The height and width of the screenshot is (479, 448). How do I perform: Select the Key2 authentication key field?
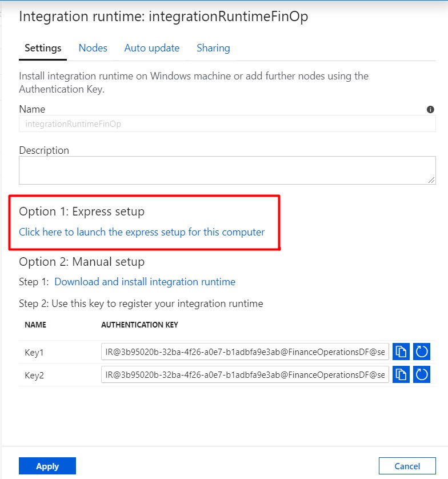[x=245, y=374]
